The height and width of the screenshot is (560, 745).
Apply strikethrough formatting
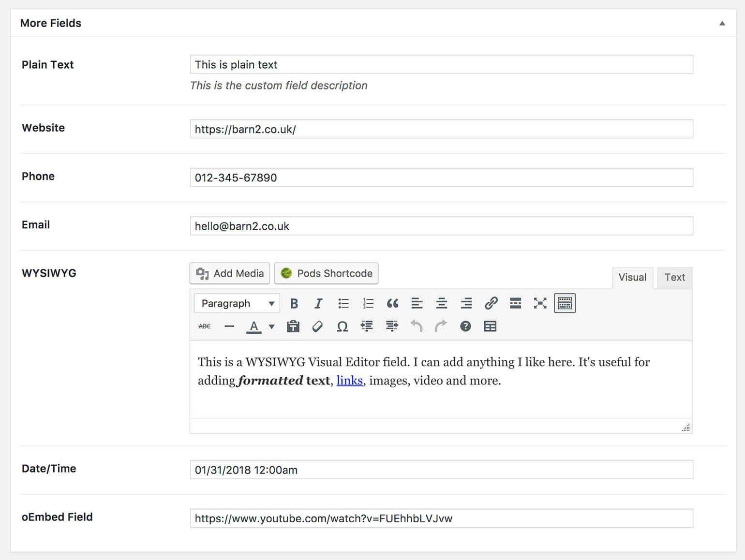click(x=204, y=326)
